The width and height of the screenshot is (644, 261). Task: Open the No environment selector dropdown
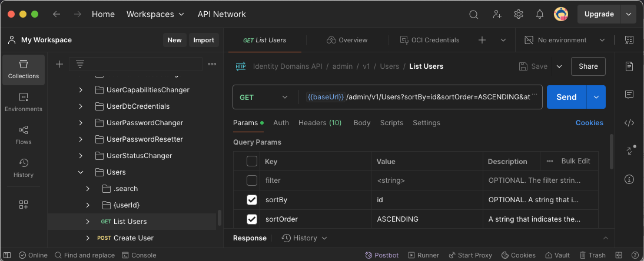564,40
